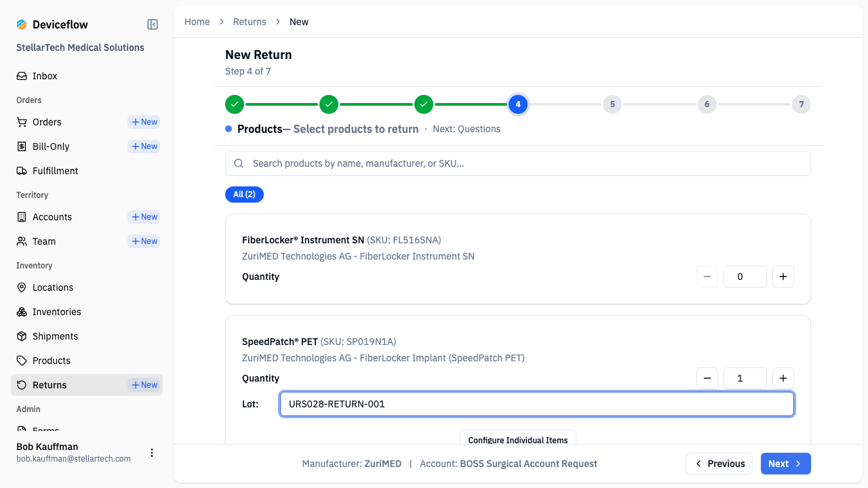The image size is (868, 488).
Task: Focus the product search field
Action: click(x=518, y=163)
